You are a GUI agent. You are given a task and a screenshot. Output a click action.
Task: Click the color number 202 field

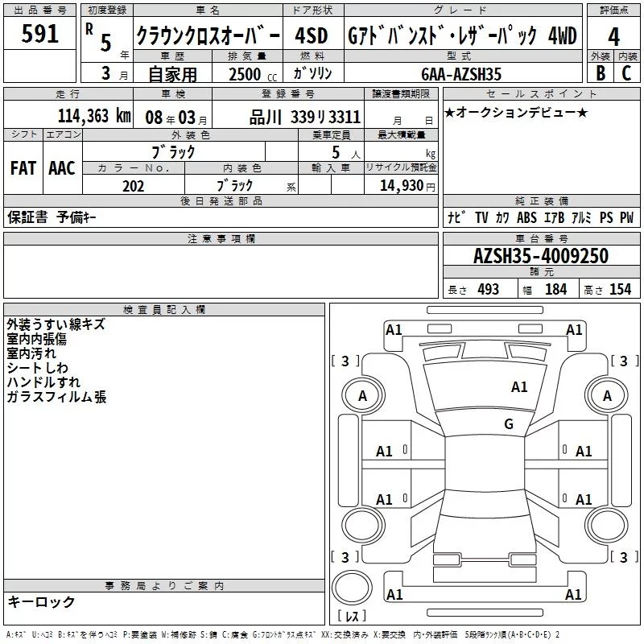(x=133, y=186)
